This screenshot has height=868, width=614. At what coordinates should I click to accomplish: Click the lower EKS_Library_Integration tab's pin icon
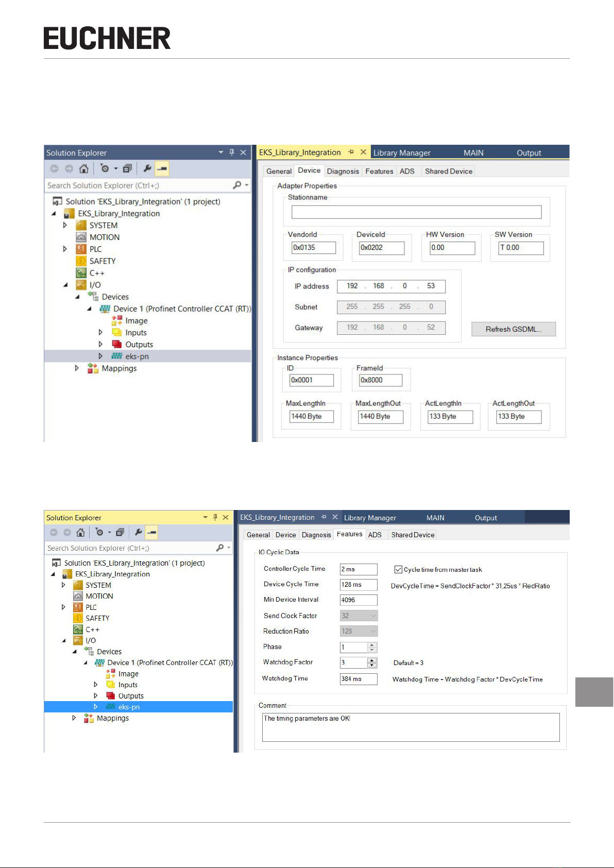(x=323, y=517)
